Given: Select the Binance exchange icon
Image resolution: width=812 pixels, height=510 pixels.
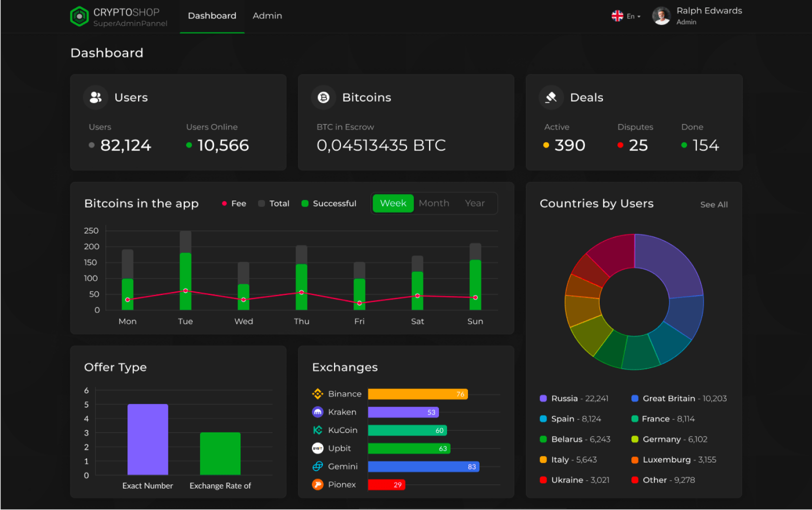Looking at the screenshot, I should [318, 393].
